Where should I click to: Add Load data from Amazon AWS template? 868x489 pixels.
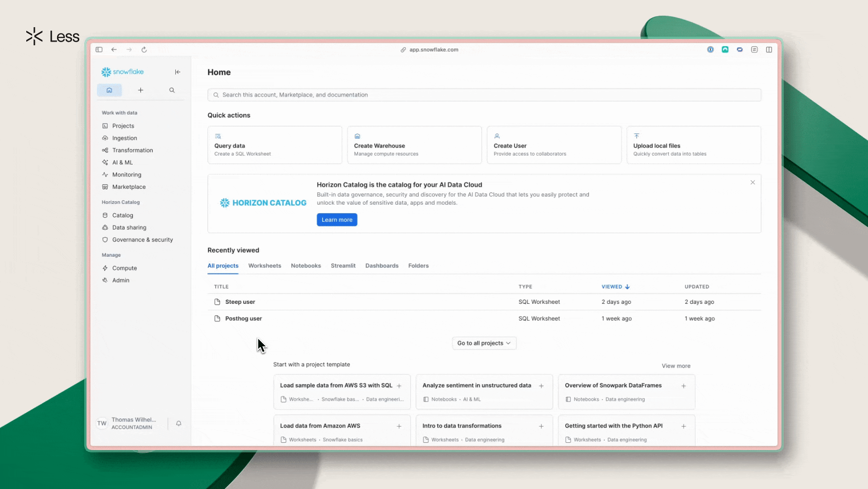coord(399,426)
